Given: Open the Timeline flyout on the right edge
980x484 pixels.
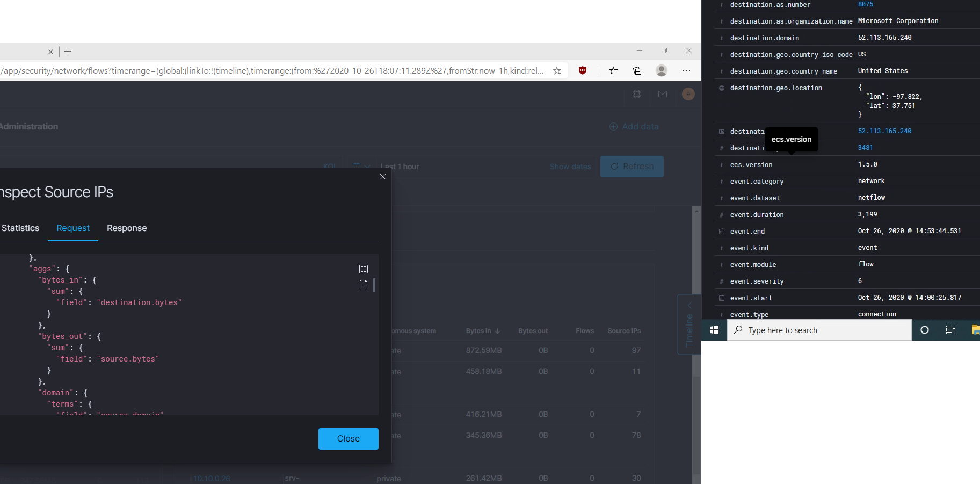Looking at the screenshot, I should click(689, 325).
